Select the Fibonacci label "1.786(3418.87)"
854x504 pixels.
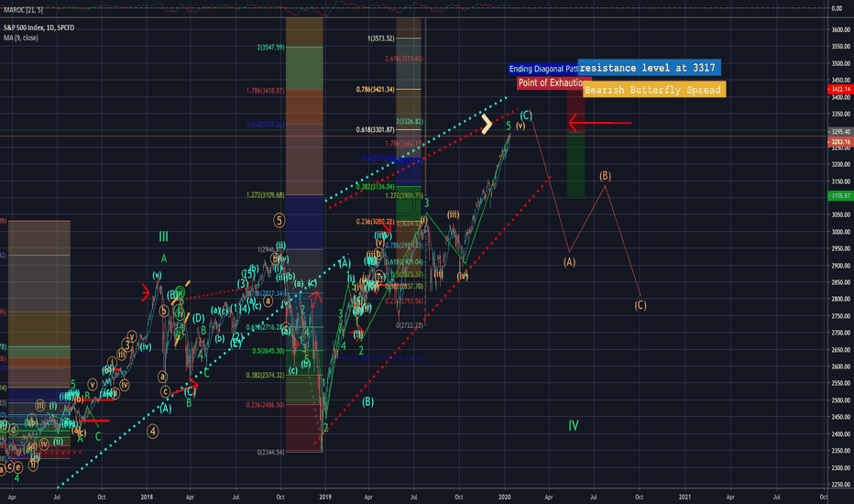coord(265,91)
